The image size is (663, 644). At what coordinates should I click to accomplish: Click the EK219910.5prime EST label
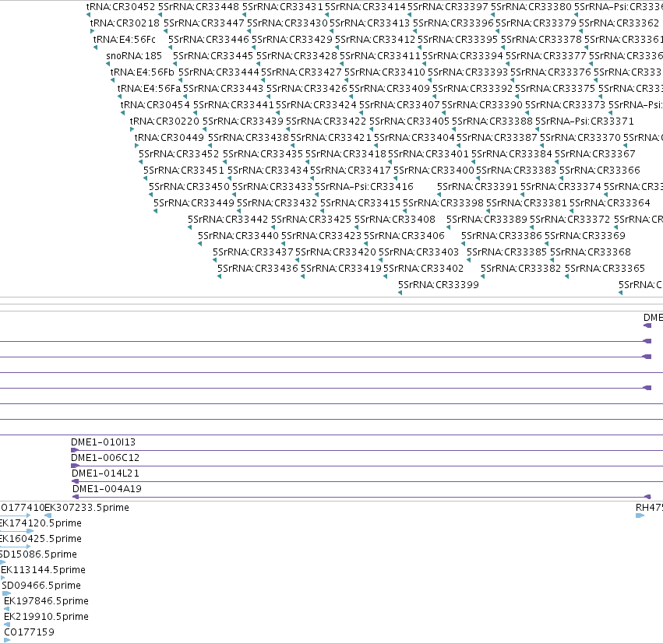[47, 617]
